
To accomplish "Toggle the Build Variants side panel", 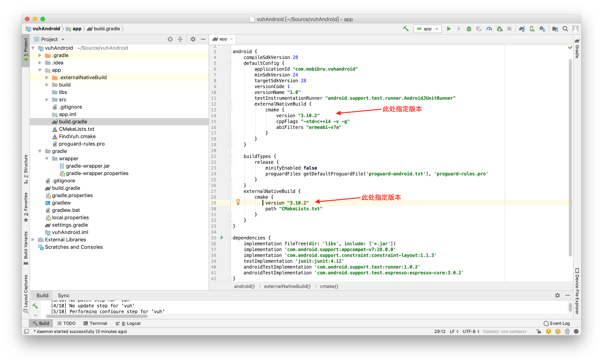I will (x=26, y=247).
